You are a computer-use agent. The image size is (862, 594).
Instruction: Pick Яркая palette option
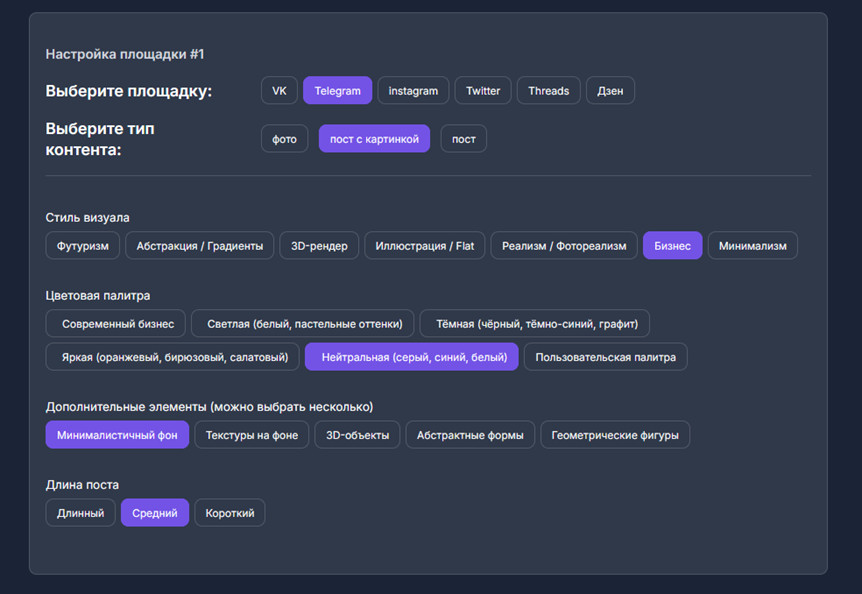172,357
